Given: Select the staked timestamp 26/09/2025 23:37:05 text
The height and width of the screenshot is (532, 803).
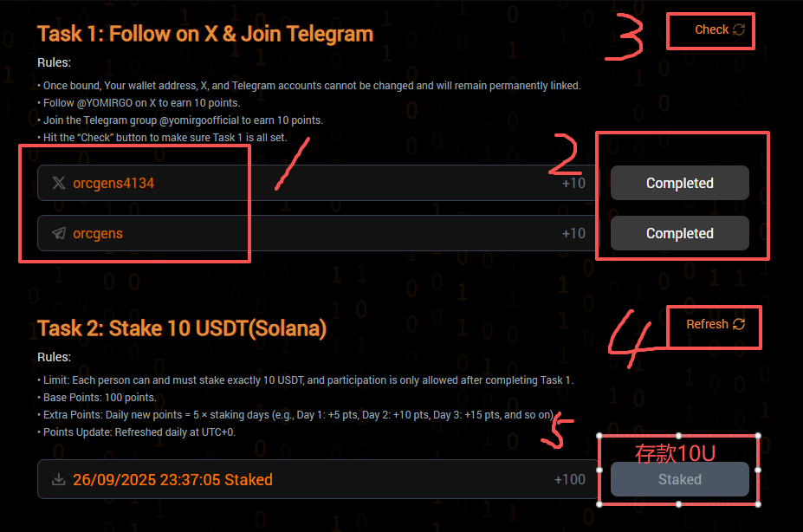Looking at the screenshot, I should pos(147,480).
